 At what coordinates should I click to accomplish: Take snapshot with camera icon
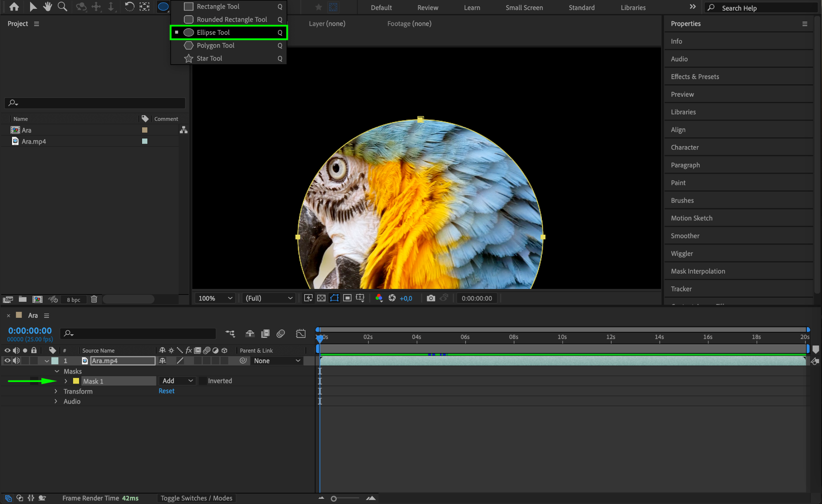431,298
